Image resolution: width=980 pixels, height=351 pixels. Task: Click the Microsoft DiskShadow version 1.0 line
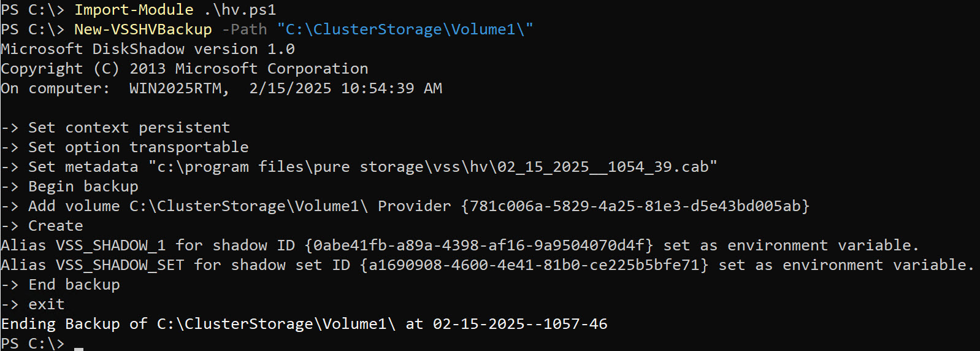point(148,49)
